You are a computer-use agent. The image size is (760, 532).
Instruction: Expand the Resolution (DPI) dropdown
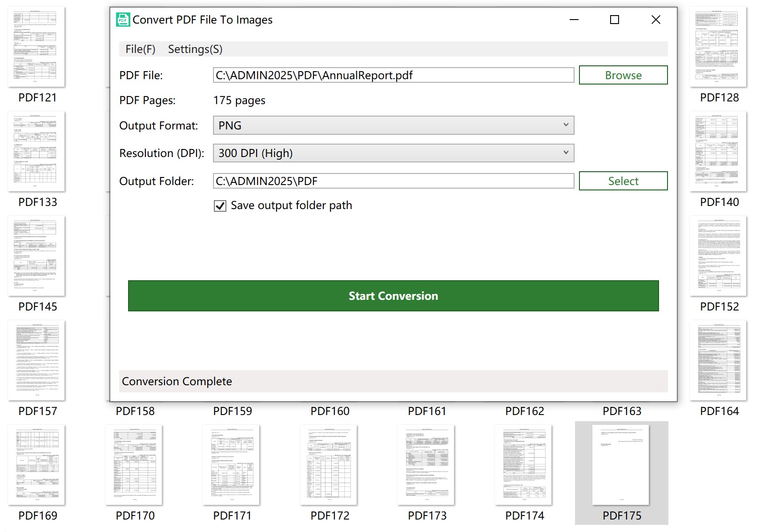point(394,153)
